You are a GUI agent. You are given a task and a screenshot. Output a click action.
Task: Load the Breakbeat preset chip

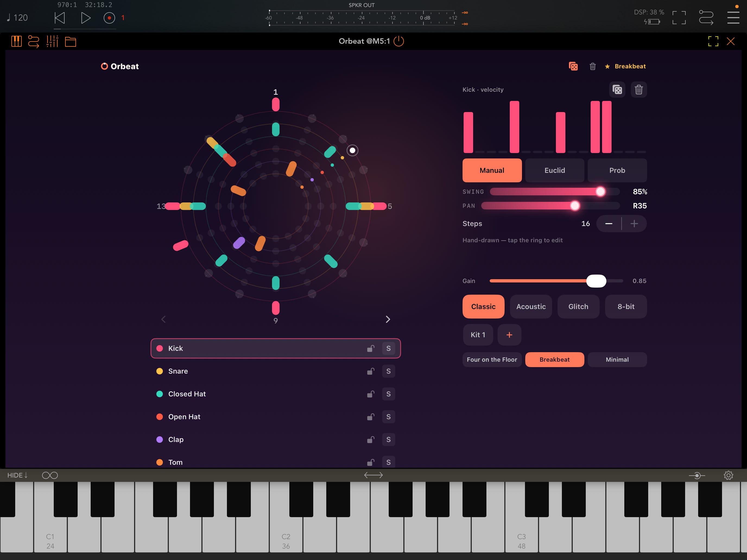coord(555,359)
